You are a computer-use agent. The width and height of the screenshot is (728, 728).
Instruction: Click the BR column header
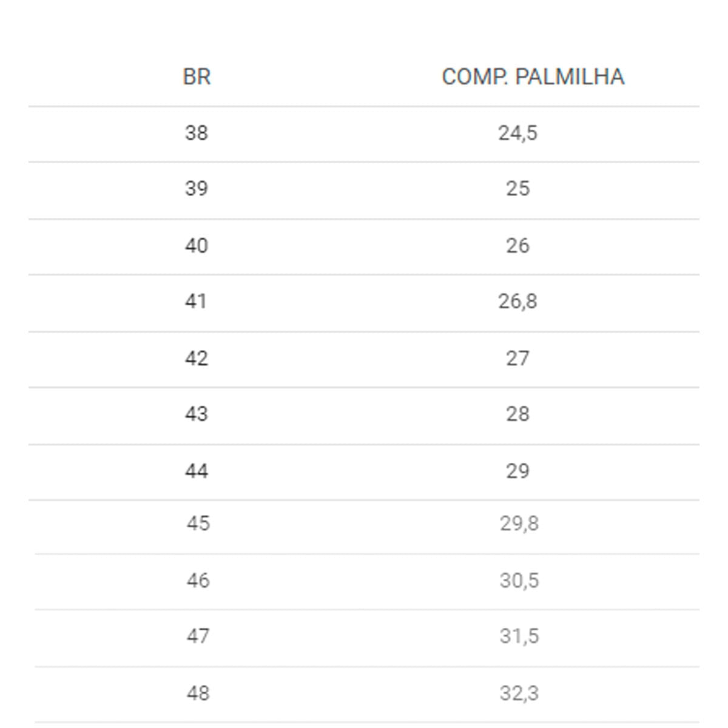pyautogui.click(x=197, y=77)
